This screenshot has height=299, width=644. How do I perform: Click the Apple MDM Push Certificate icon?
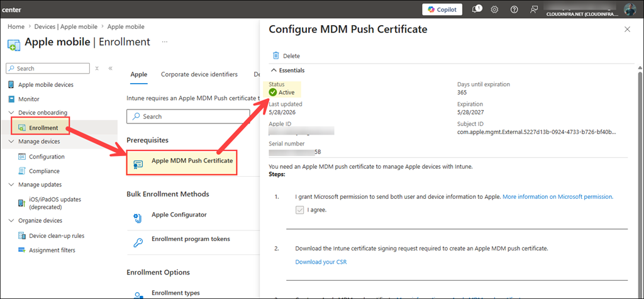coord(138,164)
